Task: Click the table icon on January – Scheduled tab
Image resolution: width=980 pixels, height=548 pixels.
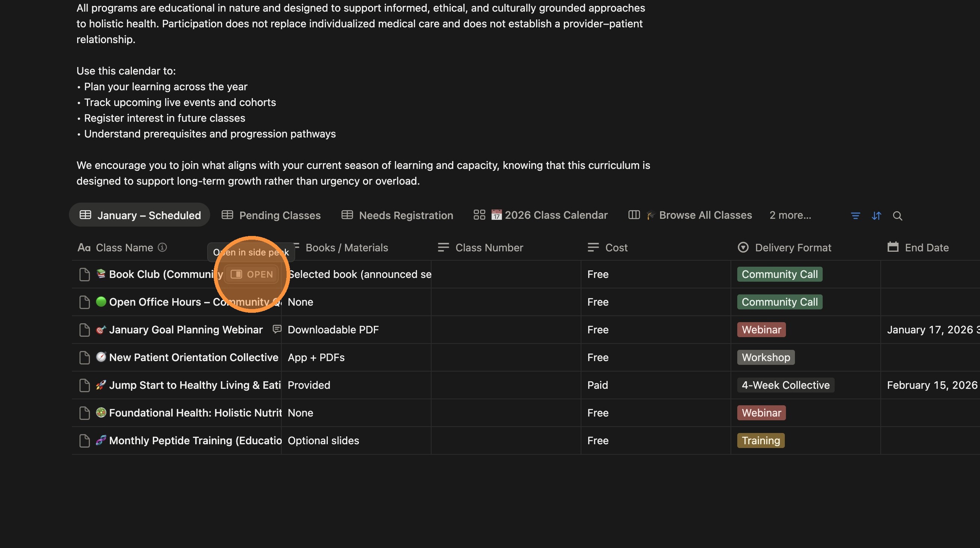Action: tap(85, 215)
